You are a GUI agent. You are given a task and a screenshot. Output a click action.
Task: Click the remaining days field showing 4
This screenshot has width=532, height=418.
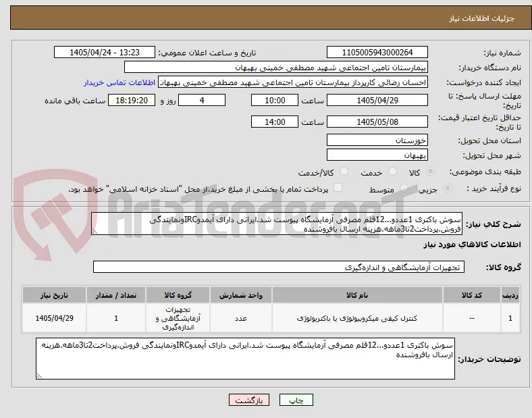[x=202, y=101]
